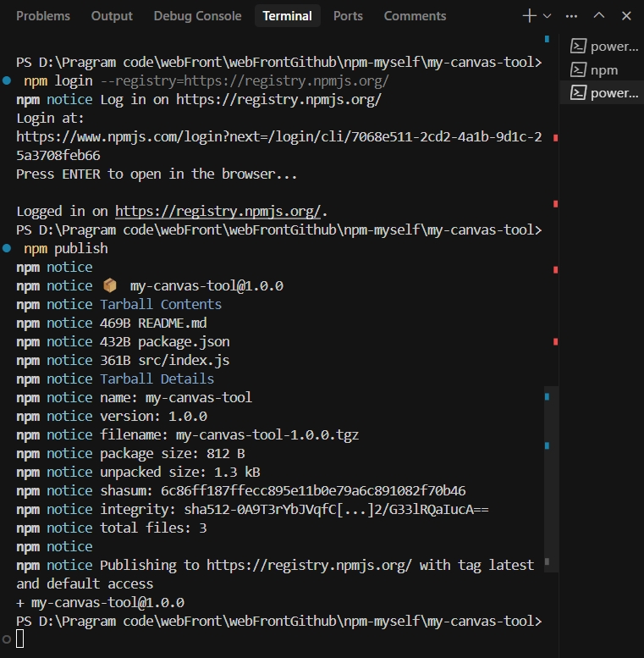Close the terminal panel
The width and height of the screenshot is (644, 658).
(625, 16)
